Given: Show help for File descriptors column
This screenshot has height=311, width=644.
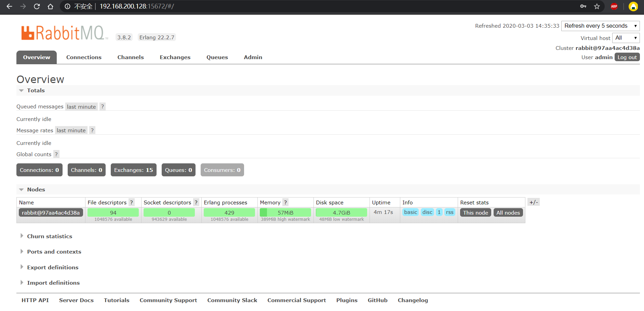Looking at the screenshot, I should click(131, 203).
